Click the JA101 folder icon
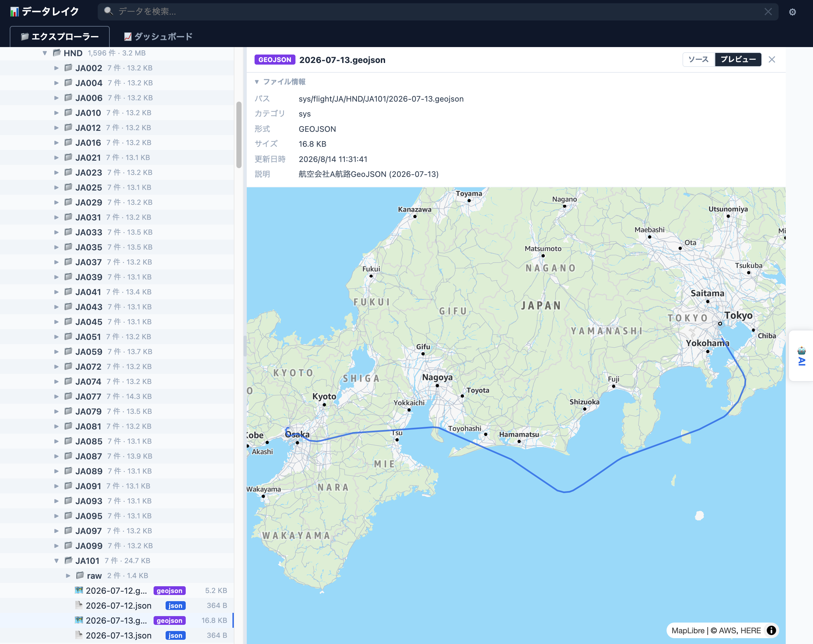813x644 pixels. [68, 560]
